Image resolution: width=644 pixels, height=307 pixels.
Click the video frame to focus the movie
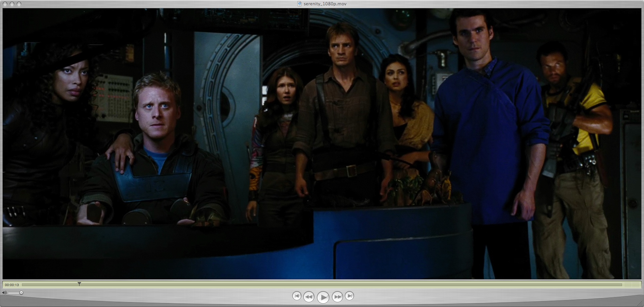pos(322,144)
